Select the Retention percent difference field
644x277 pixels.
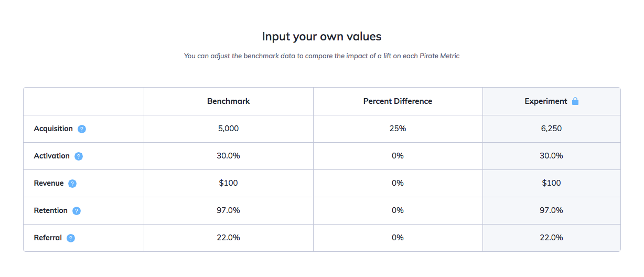pos(398,210)
